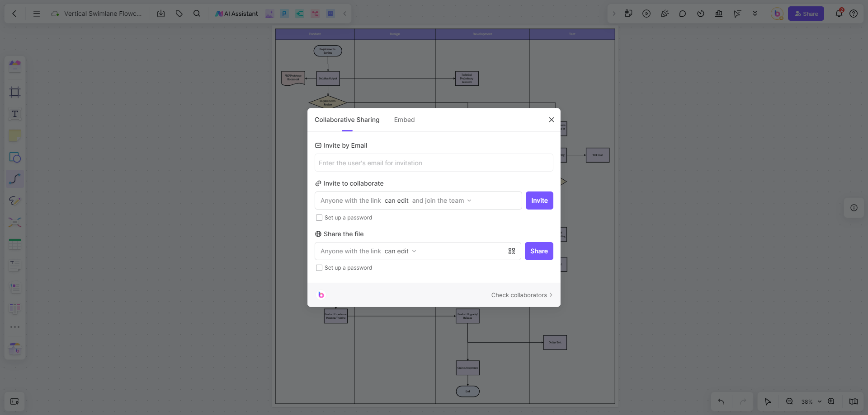Click the pink flowchart icon
Screen dimensions: 868x415
point(315,14)
